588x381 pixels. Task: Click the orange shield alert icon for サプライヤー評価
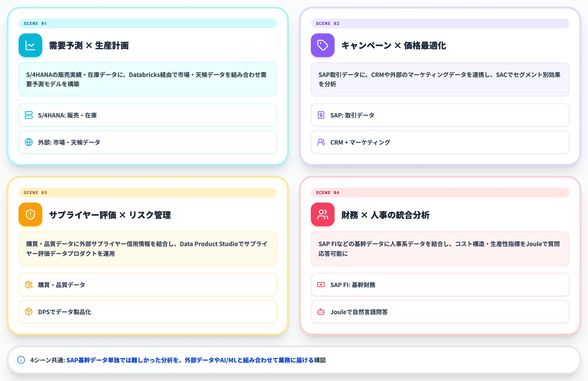coord(30,214)
